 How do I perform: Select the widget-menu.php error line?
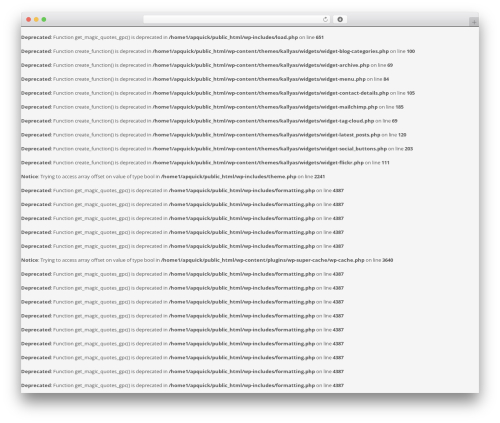[205, 79]
